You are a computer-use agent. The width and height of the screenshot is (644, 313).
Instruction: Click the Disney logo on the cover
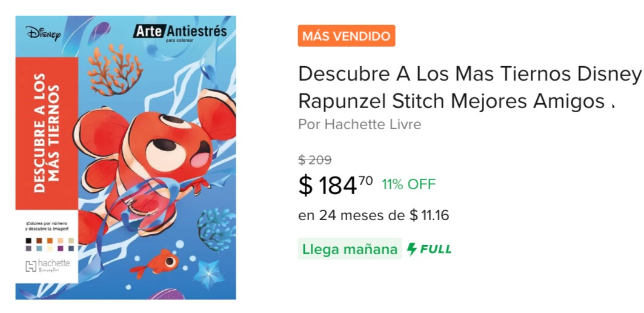click(43, 34)
